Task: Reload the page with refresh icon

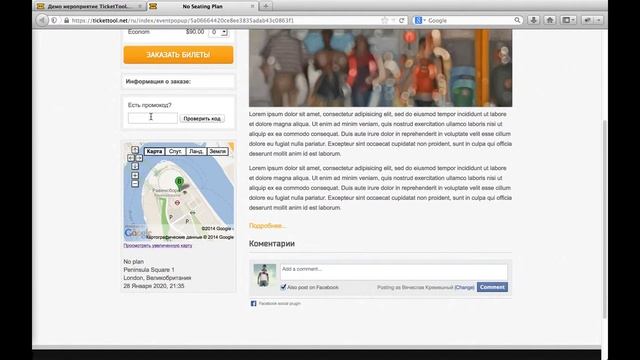Action: 402,20
